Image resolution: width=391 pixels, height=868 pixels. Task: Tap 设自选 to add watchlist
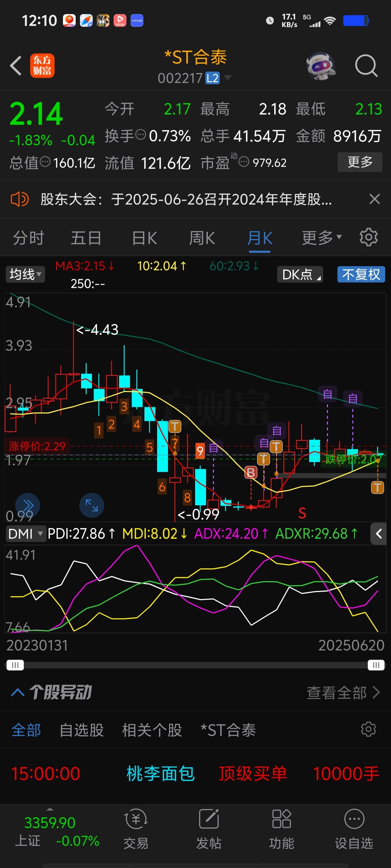tap(354, 829)
